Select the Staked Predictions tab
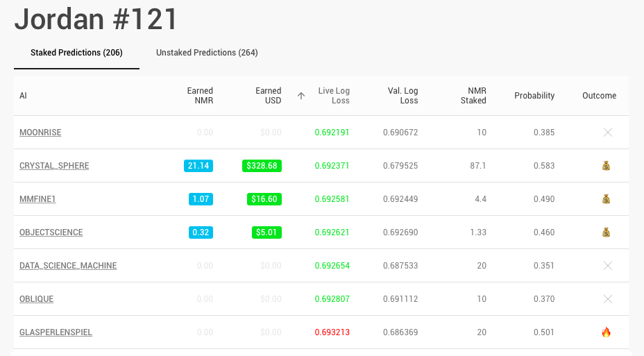The height and width of the screenshot is (356, 644). click(x=76, y=53)
